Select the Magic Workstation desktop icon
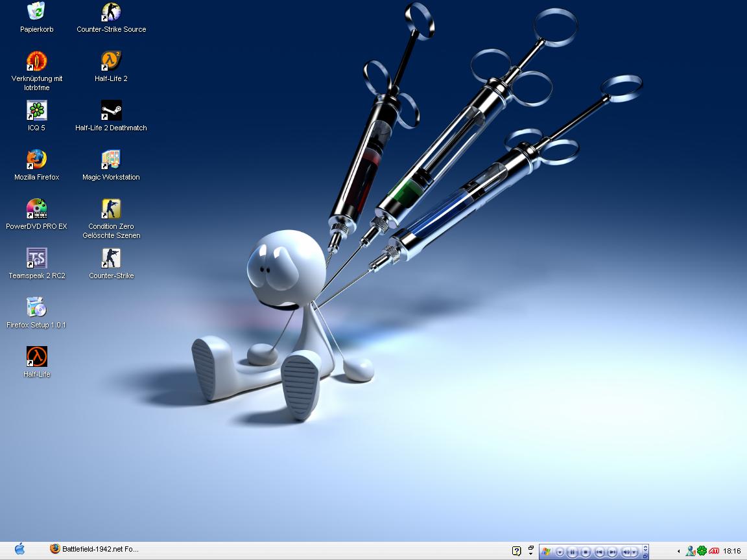 point(111,160)
